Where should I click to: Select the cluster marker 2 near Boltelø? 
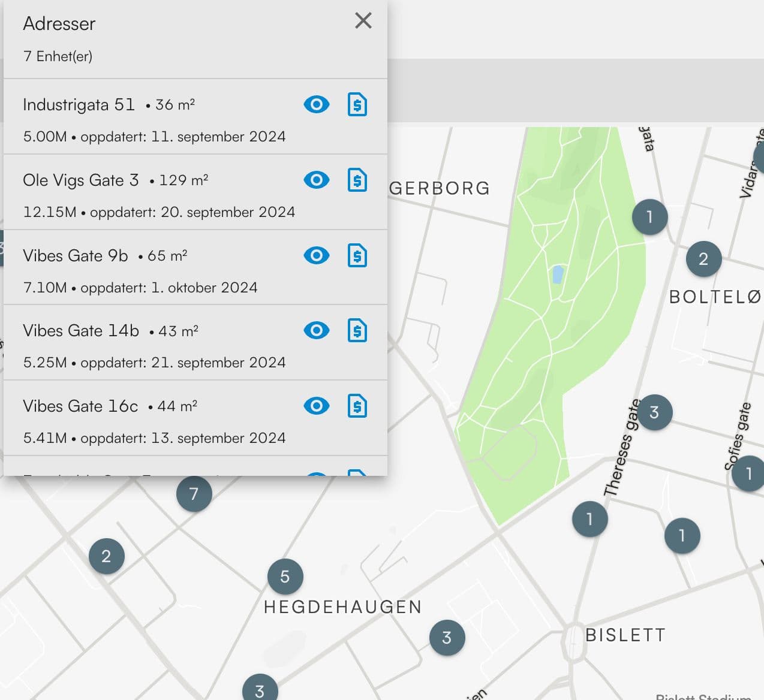click(703, 259)
